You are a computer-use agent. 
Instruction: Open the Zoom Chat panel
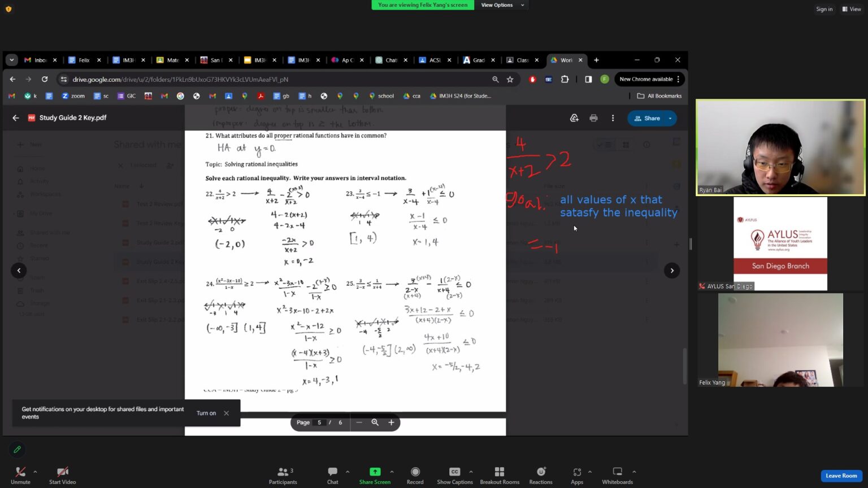tap(332, 476)
